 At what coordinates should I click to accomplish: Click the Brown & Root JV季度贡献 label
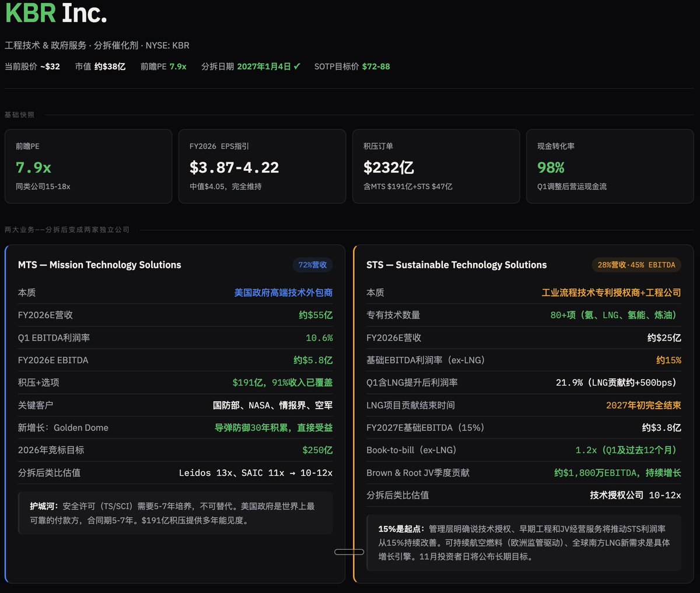(418, 473)
